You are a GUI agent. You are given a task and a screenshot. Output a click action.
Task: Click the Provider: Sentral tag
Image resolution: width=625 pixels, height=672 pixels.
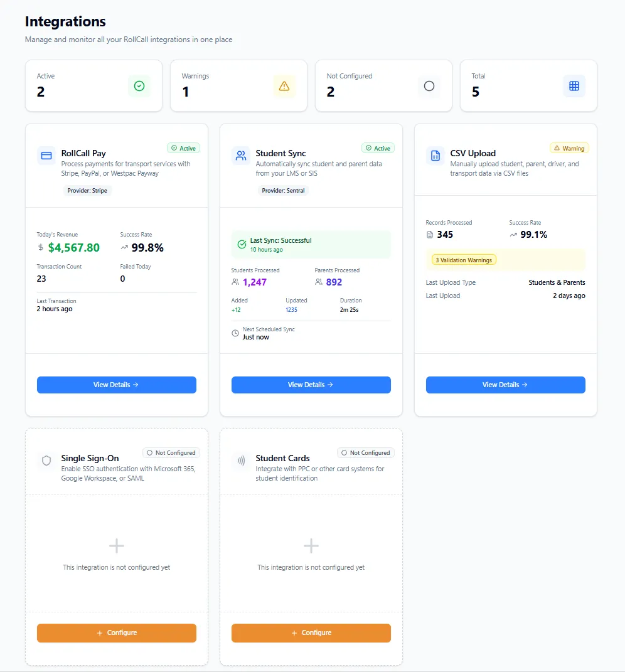(284, 190)
